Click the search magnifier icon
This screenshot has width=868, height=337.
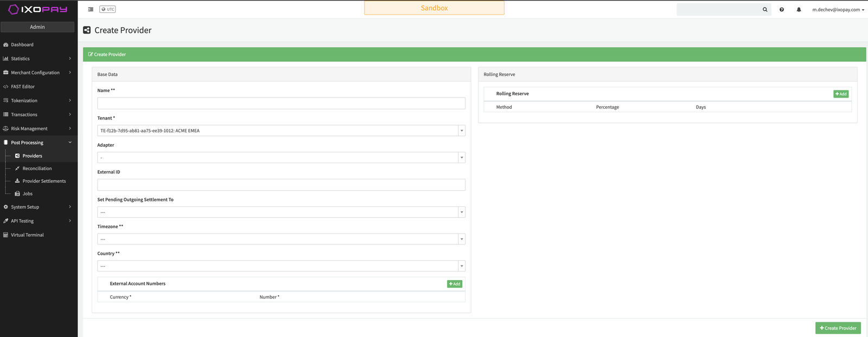pyautogui.click(x=765, y=9)
